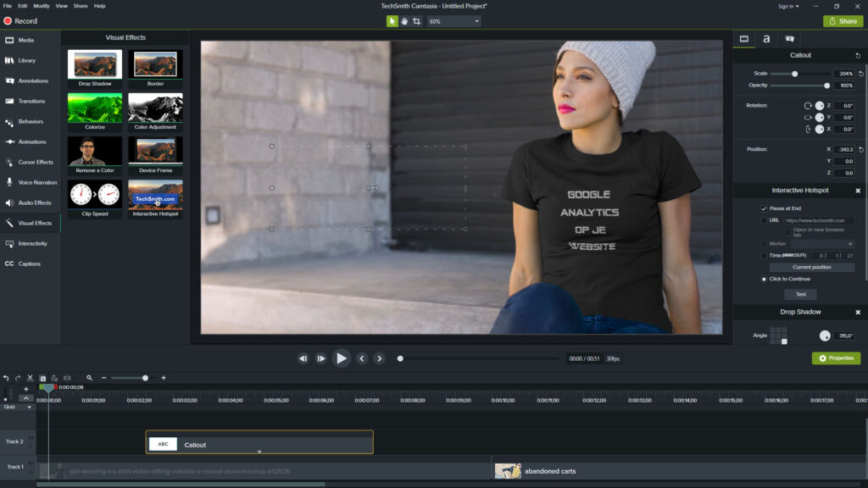Open the Annotations tab
The image size is (868, 488).
pos(33,80)
